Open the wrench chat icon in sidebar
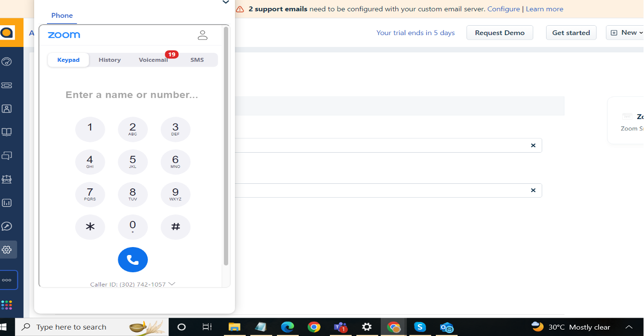 [7, 226]
